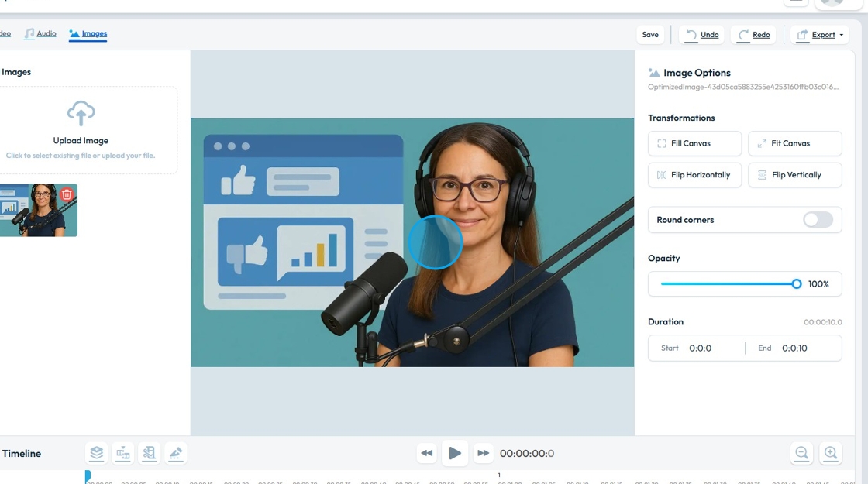Click the timeline layers icon
Viewport: 868px width, 484px height.
click(x=96, y=453)
